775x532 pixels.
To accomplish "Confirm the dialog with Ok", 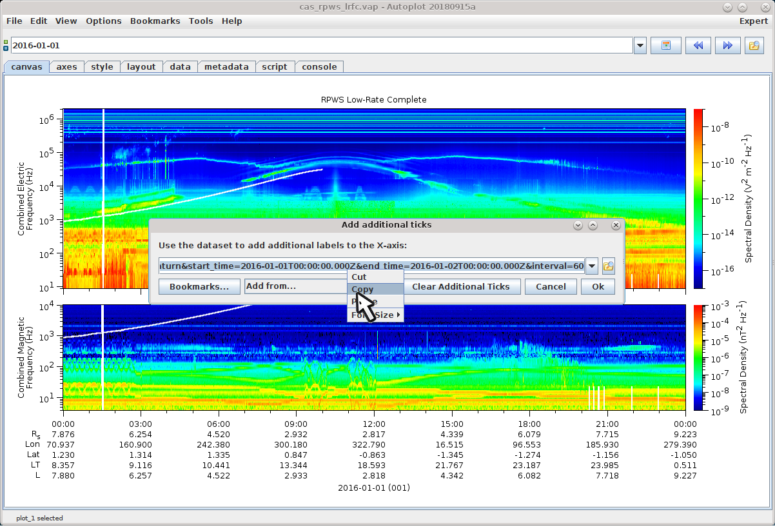I will (598, 286).
